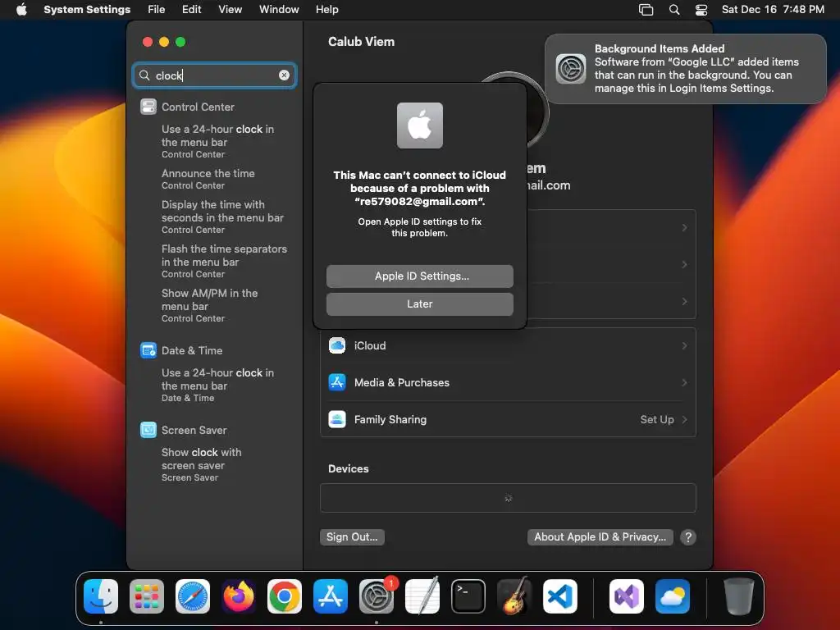Click in the clock search field
Screen dimensions: 840x630
214,75
